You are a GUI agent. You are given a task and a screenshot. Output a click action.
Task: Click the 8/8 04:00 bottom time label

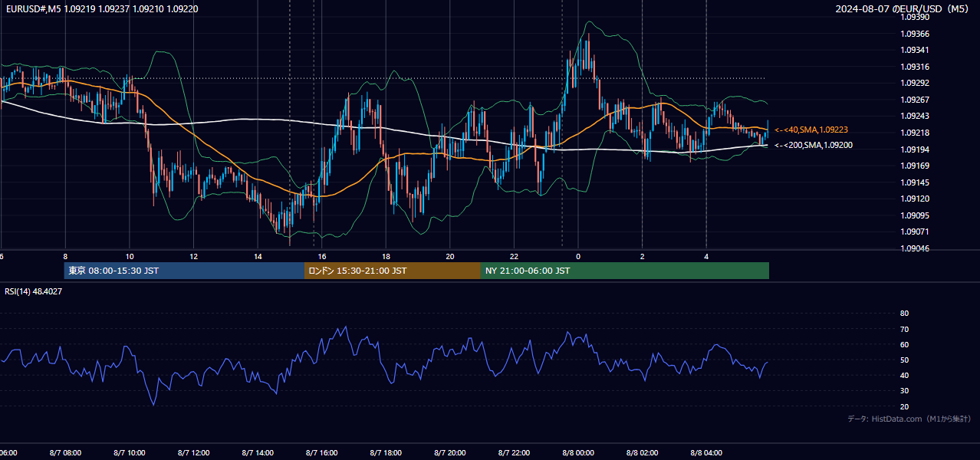[706, 452]
